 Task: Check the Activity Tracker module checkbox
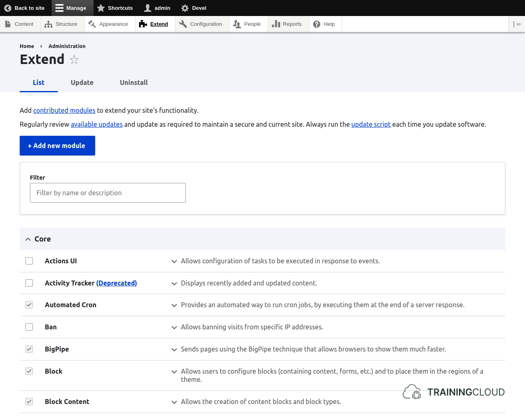(x=29, y=283)
